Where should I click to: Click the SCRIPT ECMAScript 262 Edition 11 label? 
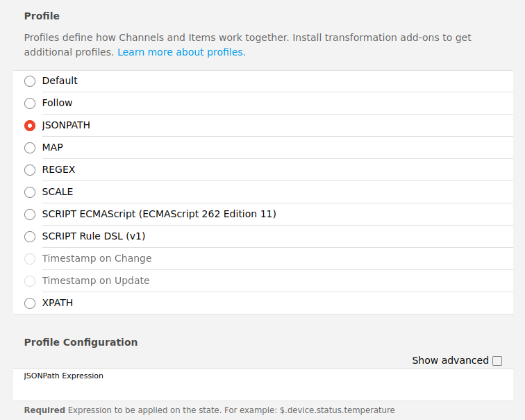(159, 214)
